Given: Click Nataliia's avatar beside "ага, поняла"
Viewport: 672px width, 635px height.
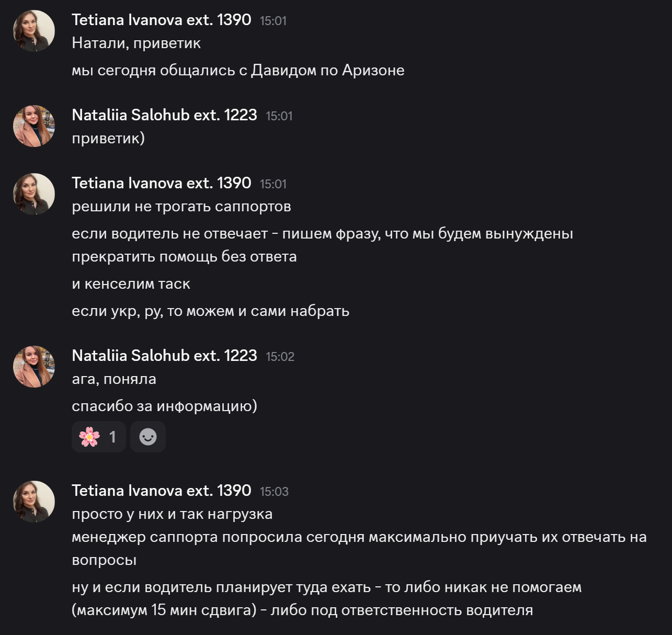Looking at the screenshot, I should pyautogui.click(x=34, y=367).
